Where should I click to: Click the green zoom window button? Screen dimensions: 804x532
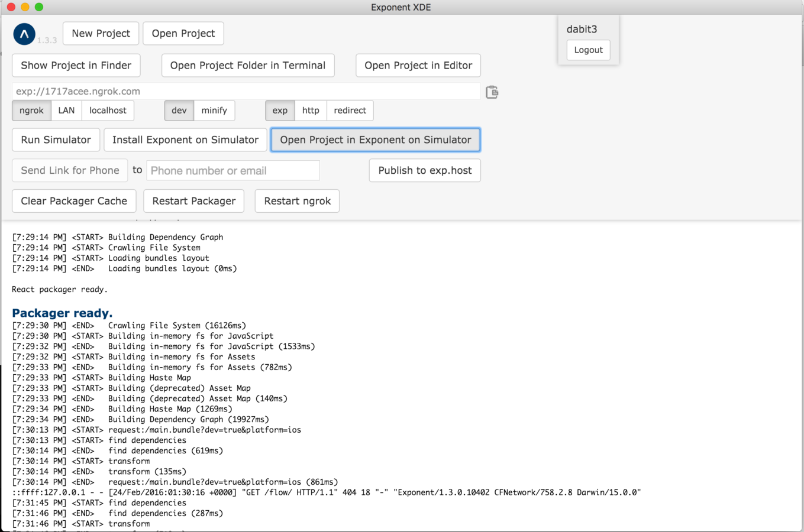pyautogui.click(x=39, y=7)
